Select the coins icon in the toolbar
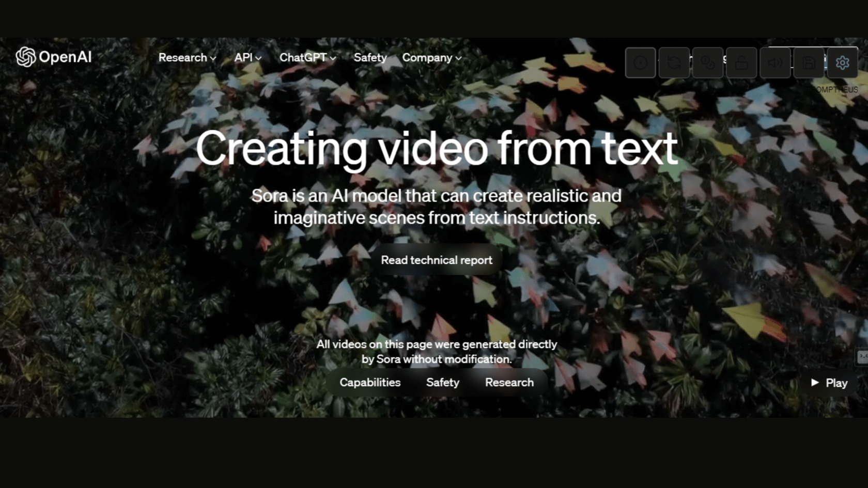868x488 pixels. pos(708,62)
